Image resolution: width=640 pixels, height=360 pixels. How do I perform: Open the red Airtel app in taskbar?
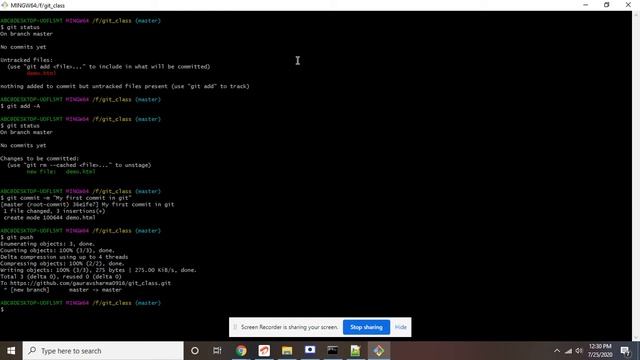(264, 351)
